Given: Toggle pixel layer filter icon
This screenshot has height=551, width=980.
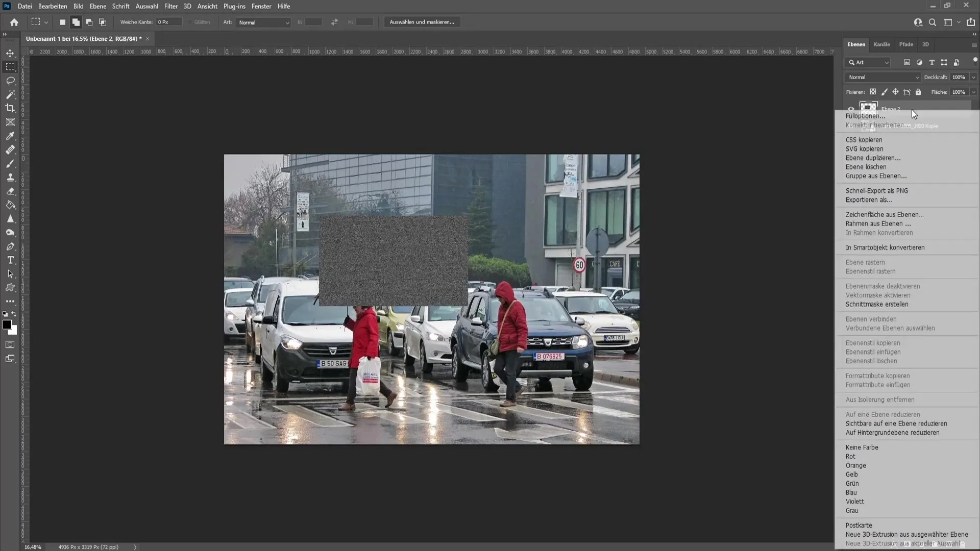Looking at the screenshot, I should tap(907, 62).
